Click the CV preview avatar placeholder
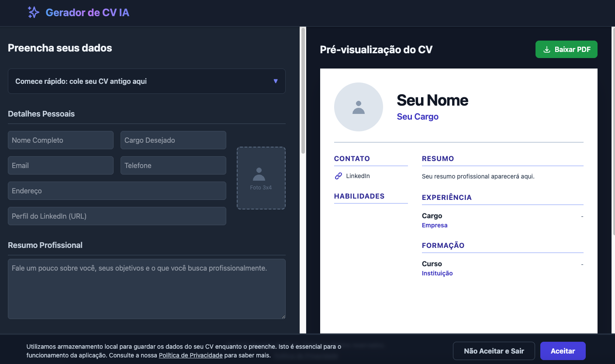 point(358,107)
